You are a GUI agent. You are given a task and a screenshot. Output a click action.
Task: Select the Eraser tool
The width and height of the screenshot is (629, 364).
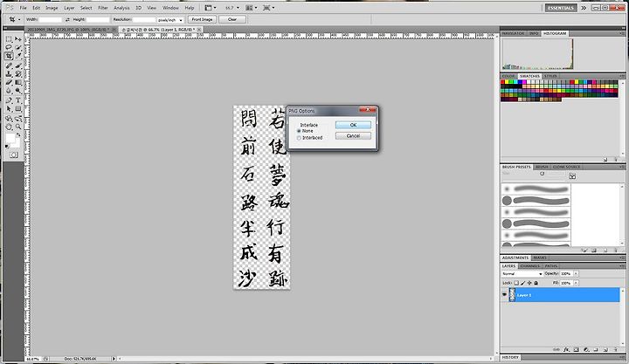[x=9, y=82]
